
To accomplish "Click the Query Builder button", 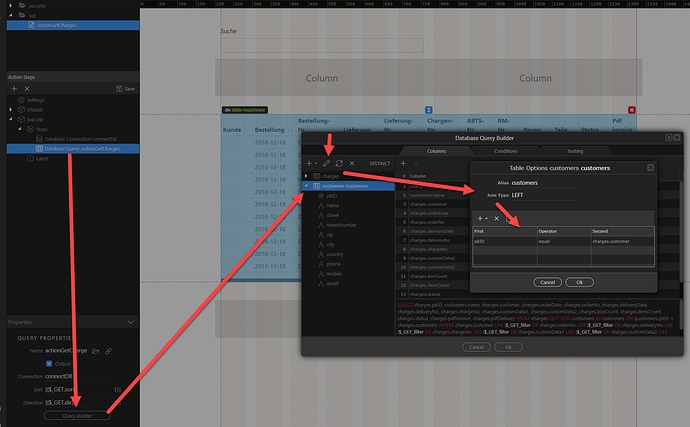I will point(84,415).
